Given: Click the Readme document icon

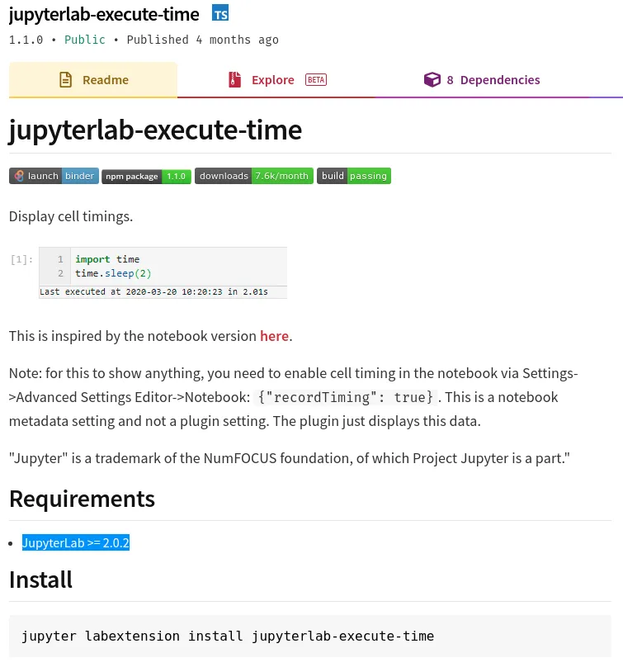Looking at the screenshot, I should (65, 80).
